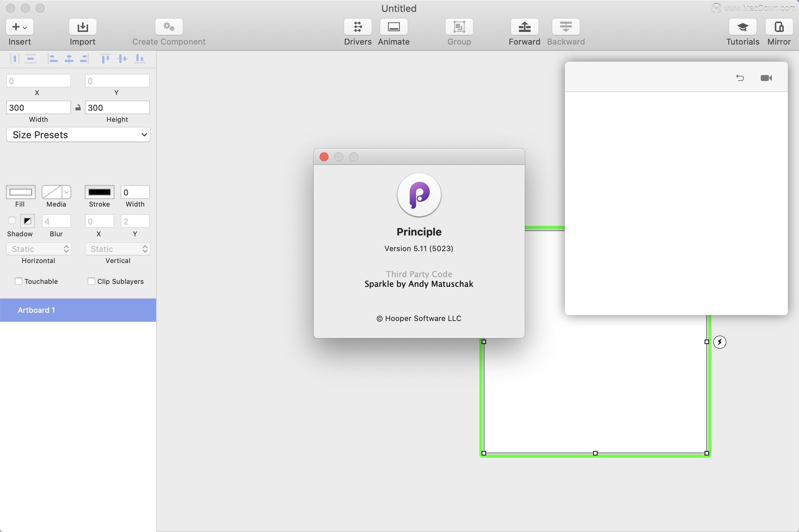The width and height of the screenshot is (799, 532).
Task: Click the shadow Y offset field
Action: (x=135, y=221)
